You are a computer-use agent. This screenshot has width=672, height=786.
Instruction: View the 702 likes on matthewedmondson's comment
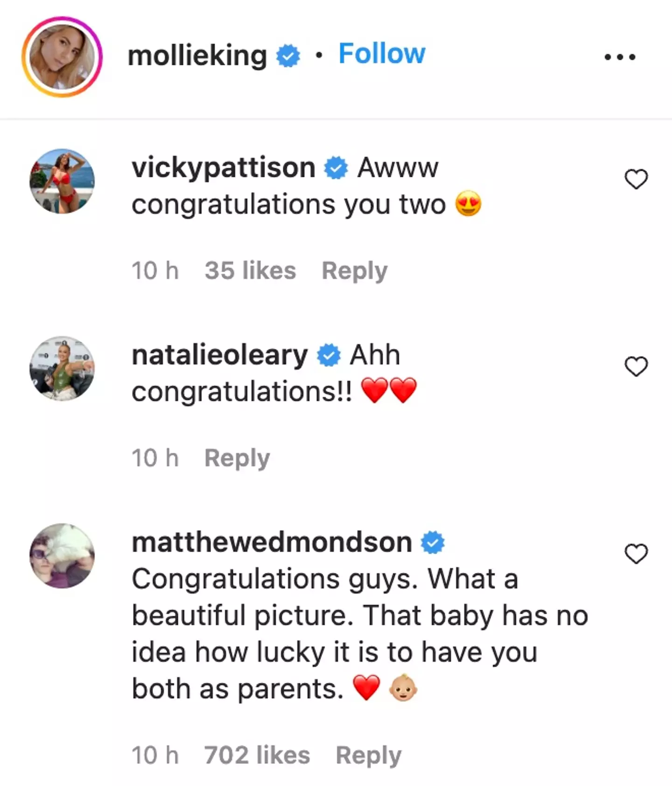257,755
